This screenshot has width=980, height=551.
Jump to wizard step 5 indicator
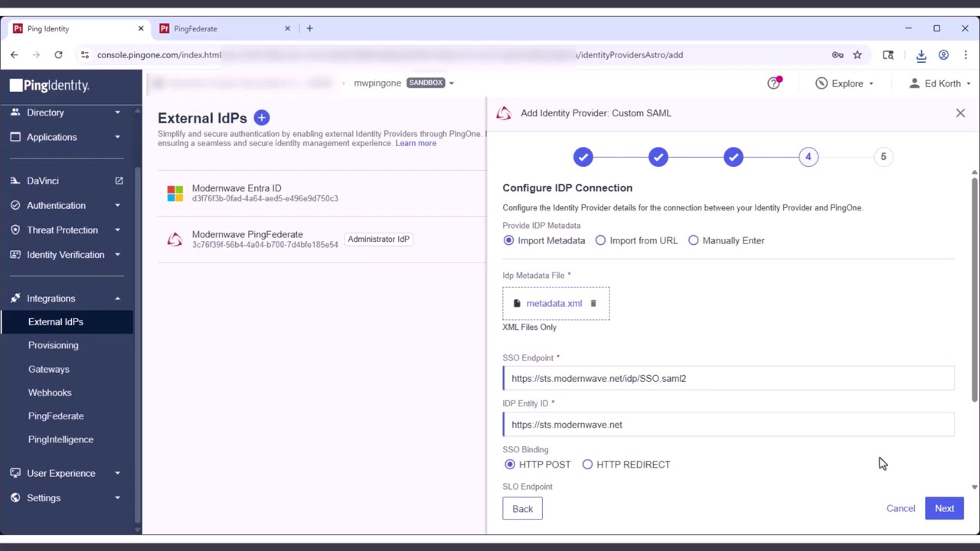(883, 157)
